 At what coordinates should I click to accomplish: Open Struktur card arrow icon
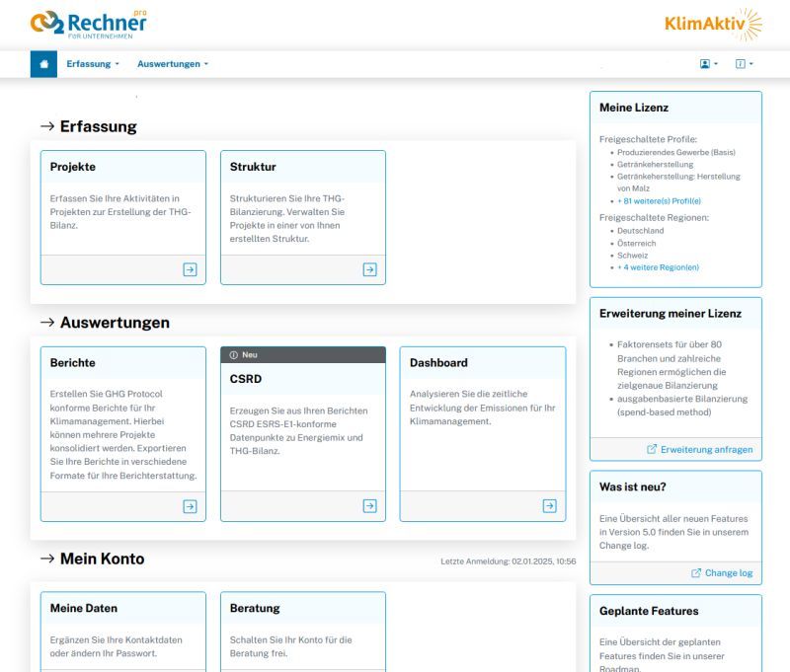(x=369, y=269)
